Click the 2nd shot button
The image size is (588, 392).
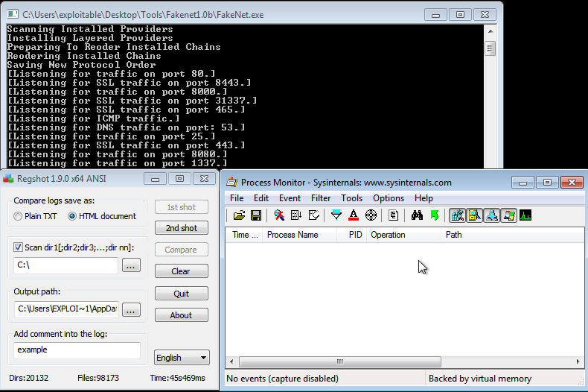coord(182,228)
